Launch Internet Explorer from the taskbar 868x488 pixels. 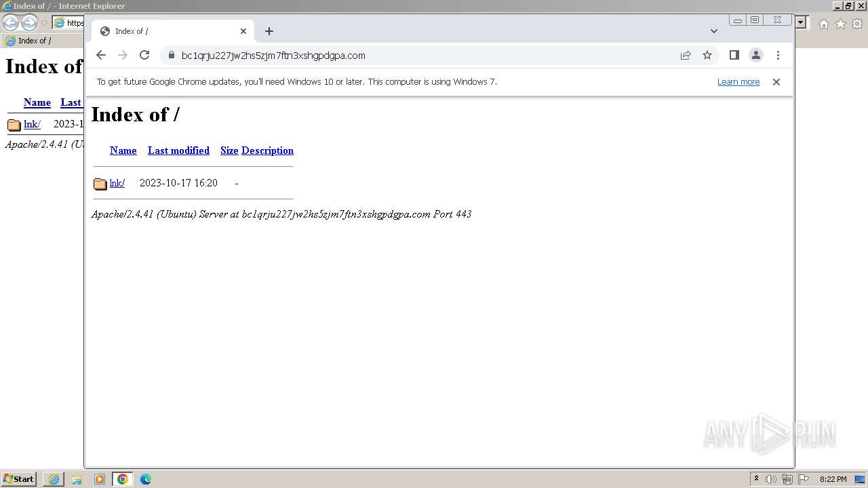point(54,479)
